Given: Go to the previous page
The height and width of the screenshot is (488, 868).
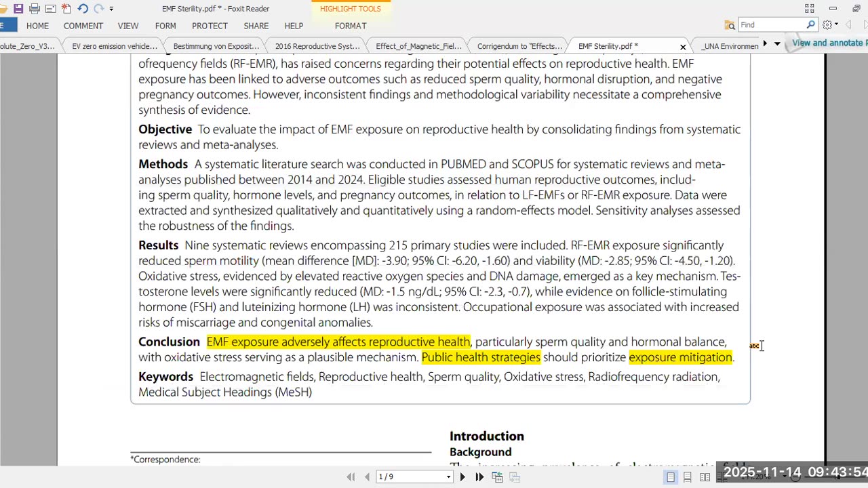Looking at the screenshot, I should pos(367,477).
